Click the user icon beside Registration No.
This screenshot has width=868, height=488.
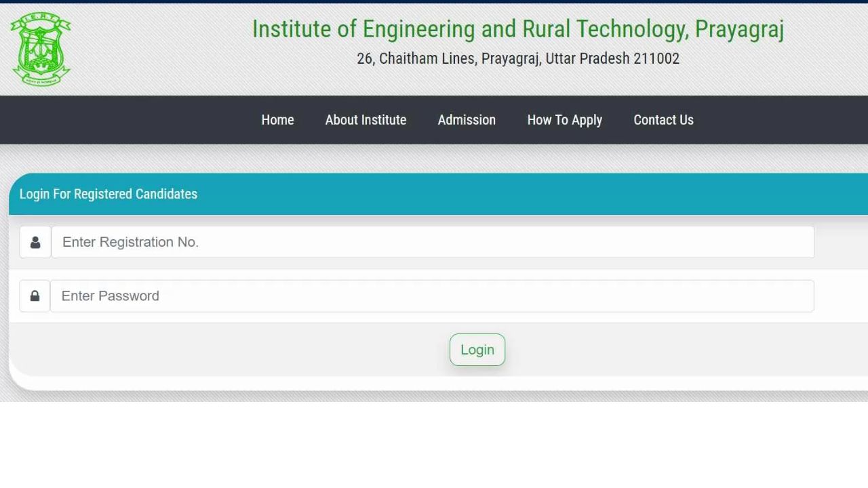tap(35, 242)
